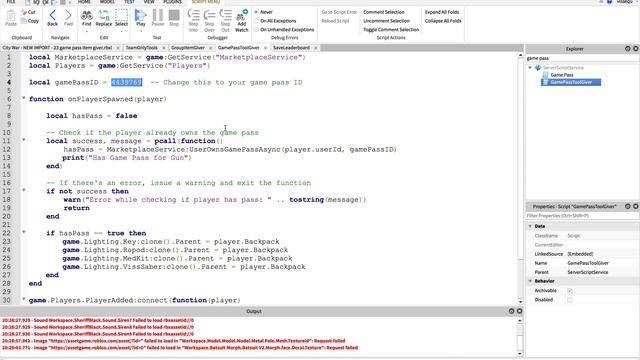Click the Game Pass script icon

tap(545, 75)
